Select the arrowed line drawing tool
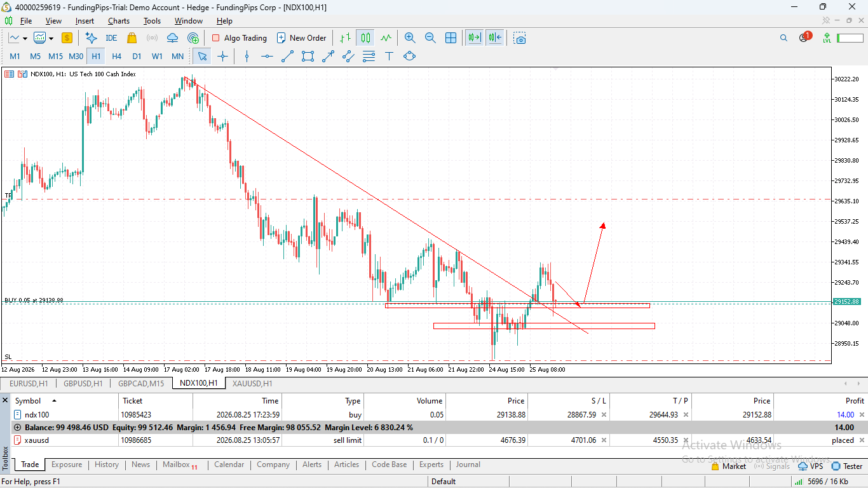Screen dimensions: 868x488 tap(328, 56)
